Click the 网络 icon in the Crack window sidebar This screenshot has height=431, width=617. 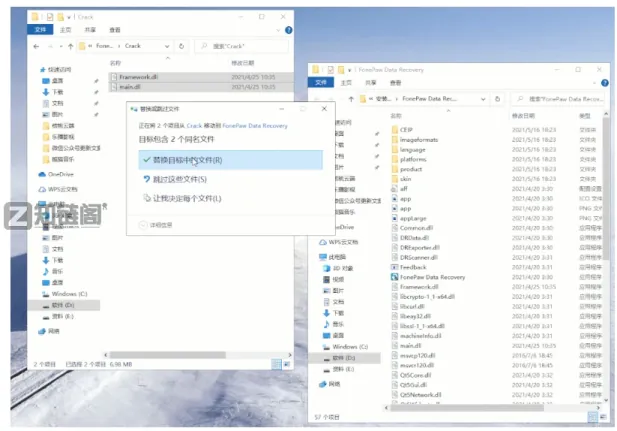click(42, 331)
